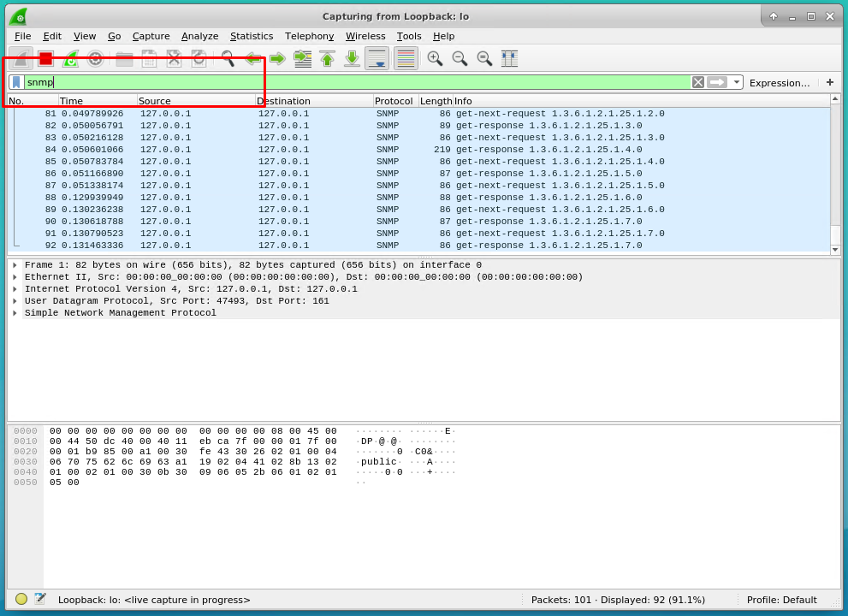Sort by the Destination column header
Screen dimensions: 848x616
(x=314, y=101)
